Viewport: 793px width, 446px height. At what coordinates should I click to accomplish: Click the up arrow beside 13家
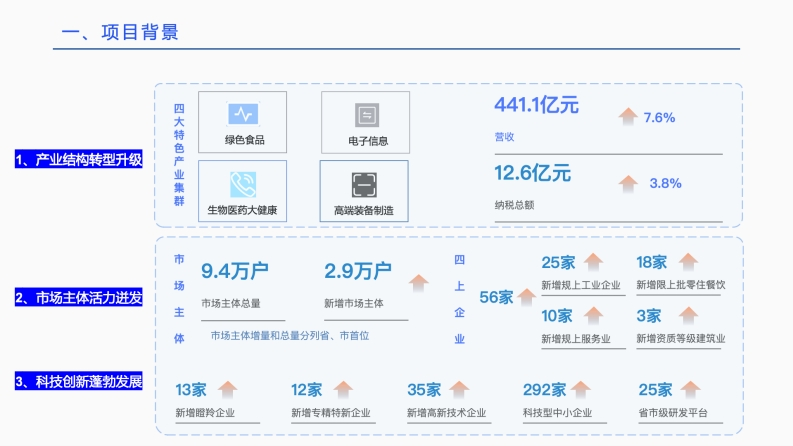click(227, 389)
